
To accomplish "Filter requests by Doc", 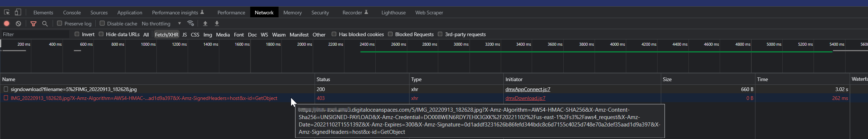I will point(252,35).
